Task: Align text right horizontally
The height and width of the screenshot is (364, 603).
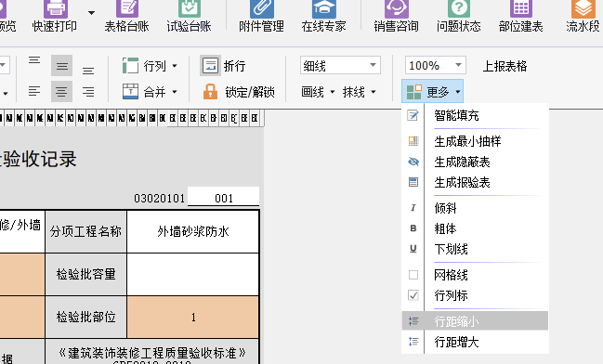Action: pos(88,92)
